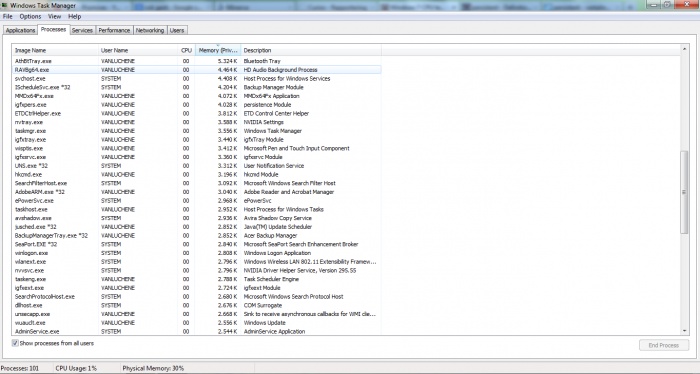Select the taskmgr.exe process row
The width and height of the screenshot is (700, 374).
(x=197, y=131)
